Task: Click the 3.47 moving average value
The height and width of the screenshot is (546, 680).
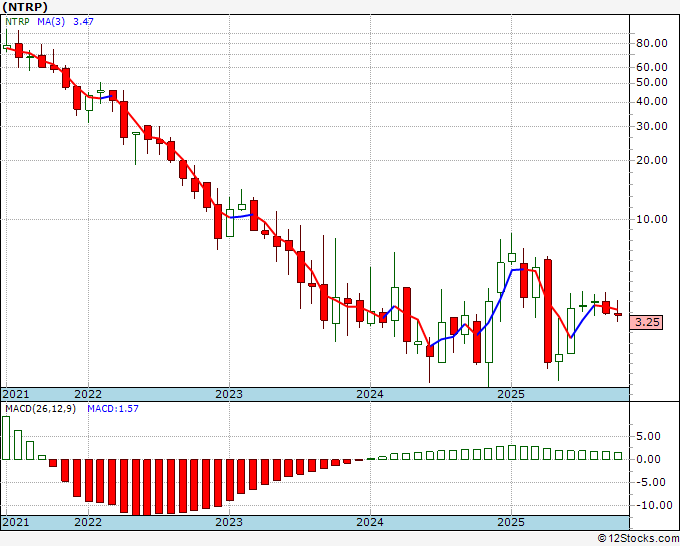Action: (x=83, y=22)
